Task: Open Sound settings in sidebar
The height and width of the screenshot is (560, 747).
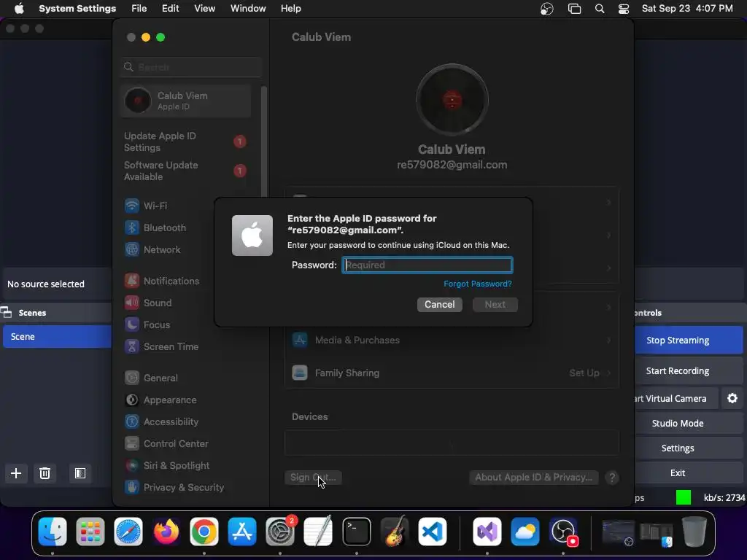Action: click(x=186, y=303)
